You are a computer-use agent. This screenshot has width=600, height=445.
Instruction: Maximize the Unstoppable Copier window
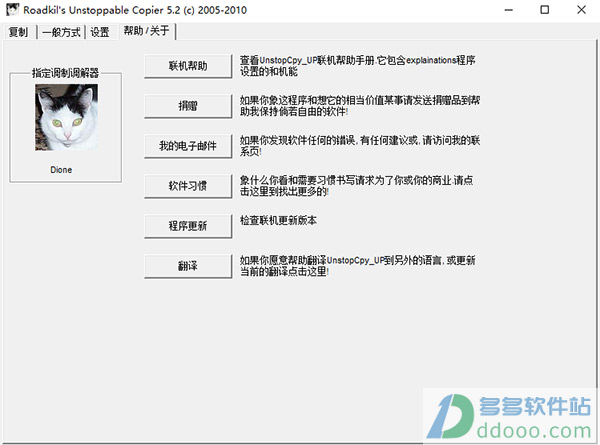(545, 10)
